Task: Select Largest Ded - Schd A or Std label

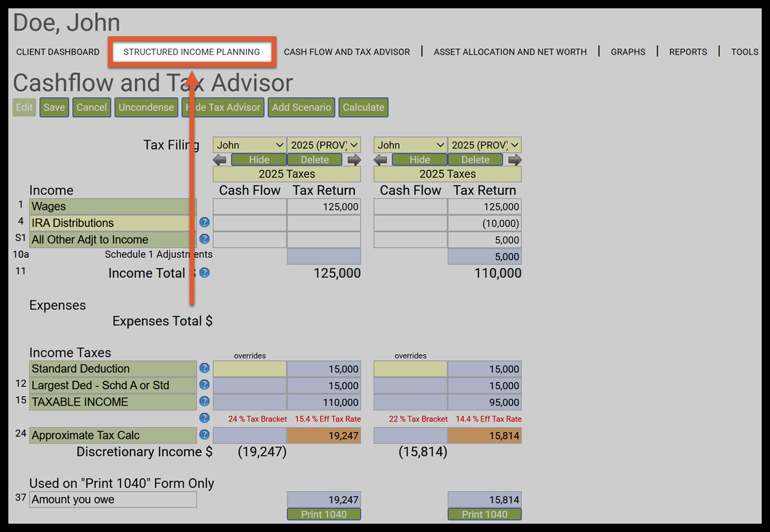Action: coord(113,385)
